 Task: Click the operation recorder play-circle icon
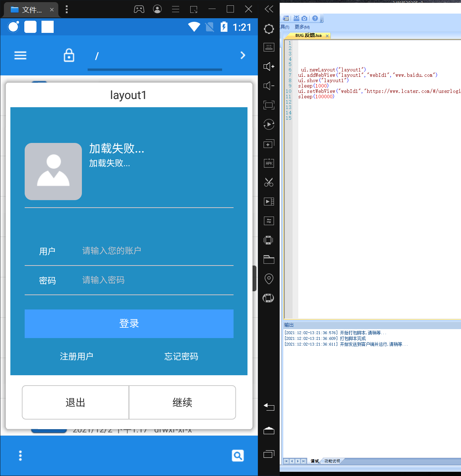pyautogui.click(x=269, y=124)
